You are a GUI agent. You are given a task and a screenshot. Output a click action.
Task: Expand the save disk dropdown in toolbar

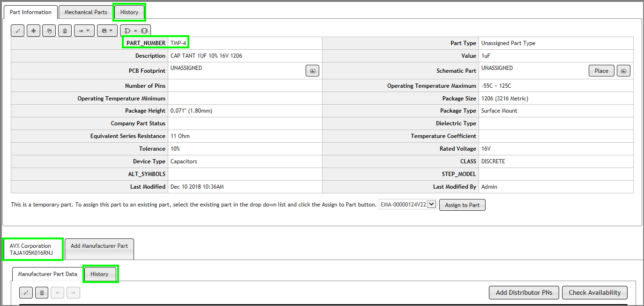coord(107,31)
